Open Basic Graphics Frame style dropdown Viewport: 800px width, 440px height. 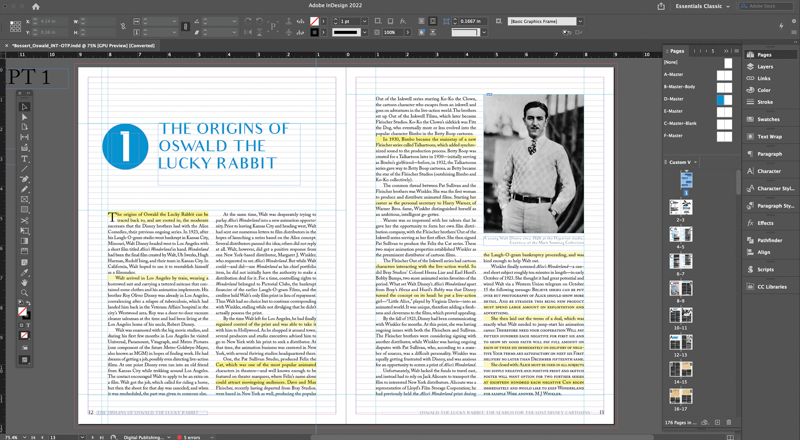580,21
